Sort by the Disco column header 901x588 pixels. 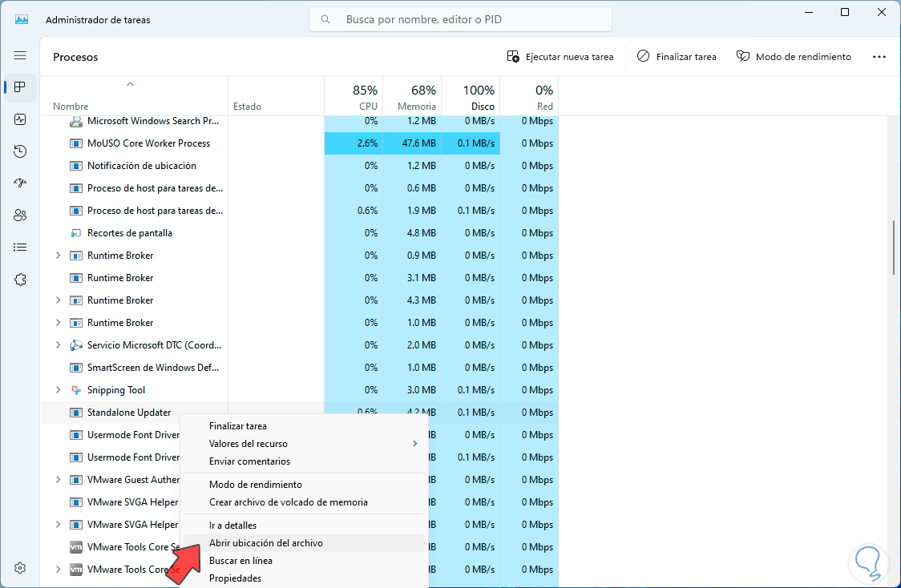(471, 96)
